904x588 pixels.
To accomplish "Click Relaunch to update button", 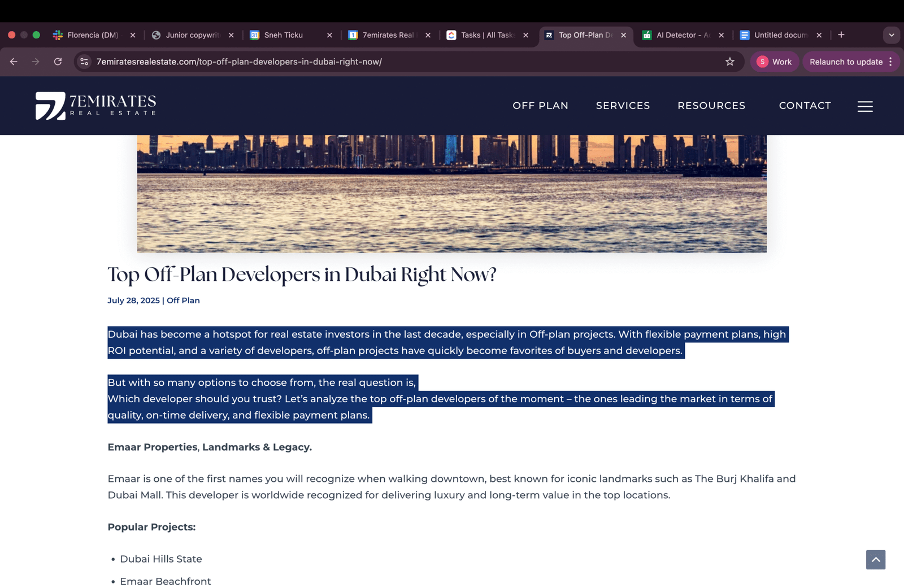I will (846, 62).
